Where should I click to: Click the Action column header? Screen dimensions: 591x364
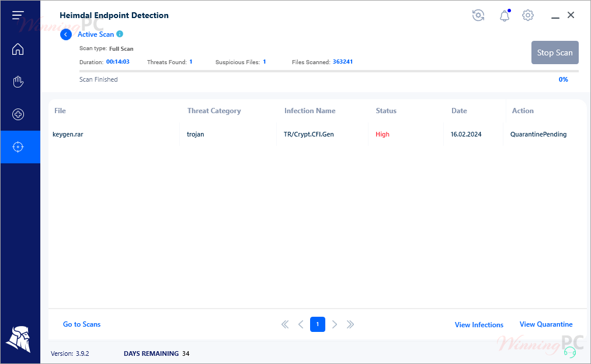(x=523, y=111)
